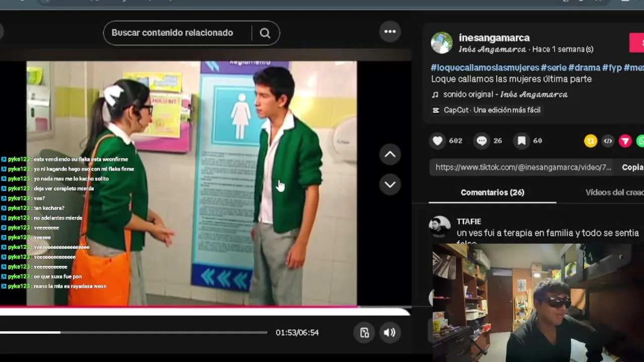Click the embed code icon
Viewport: 644px width, 362px height.
point(608,141)
